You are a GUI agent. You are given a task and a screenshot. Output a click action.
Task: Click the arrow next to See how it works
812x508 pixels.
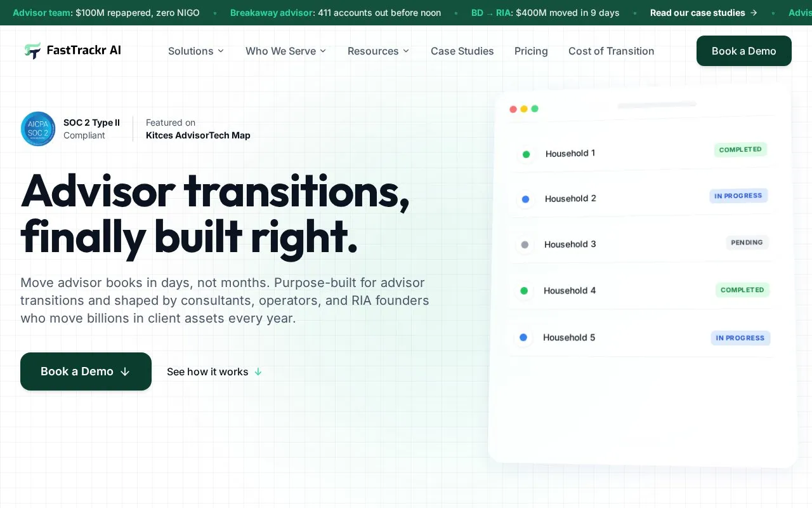click(258, 371)
